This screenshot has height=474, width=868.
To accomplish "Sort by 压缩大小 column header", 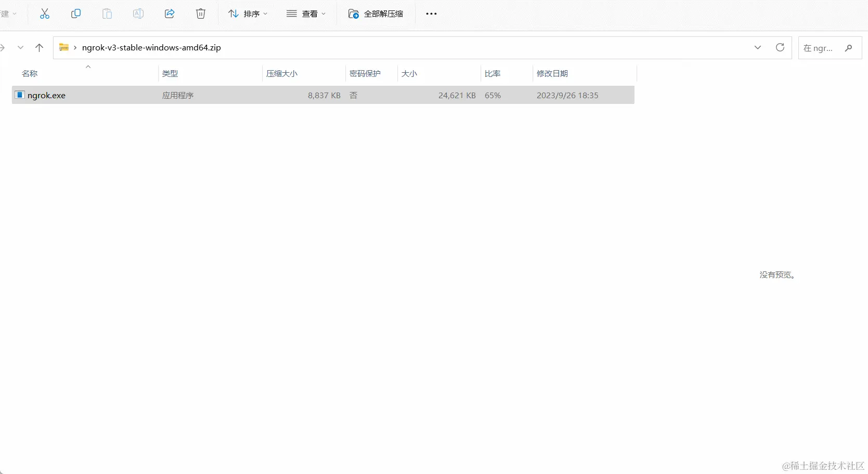I will pyautogui.click(x=282, y=74).
